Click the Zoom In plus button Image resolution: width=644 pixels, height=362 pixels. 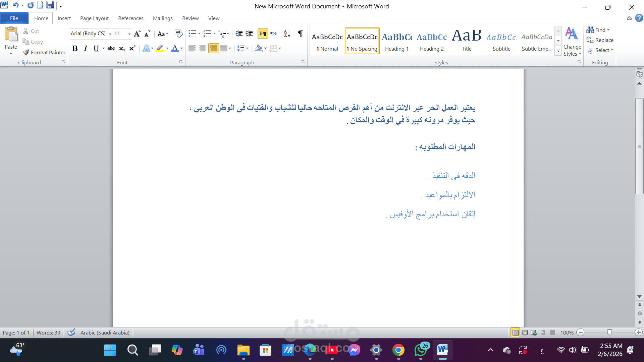pyautogui.click(x=639, y=332)
